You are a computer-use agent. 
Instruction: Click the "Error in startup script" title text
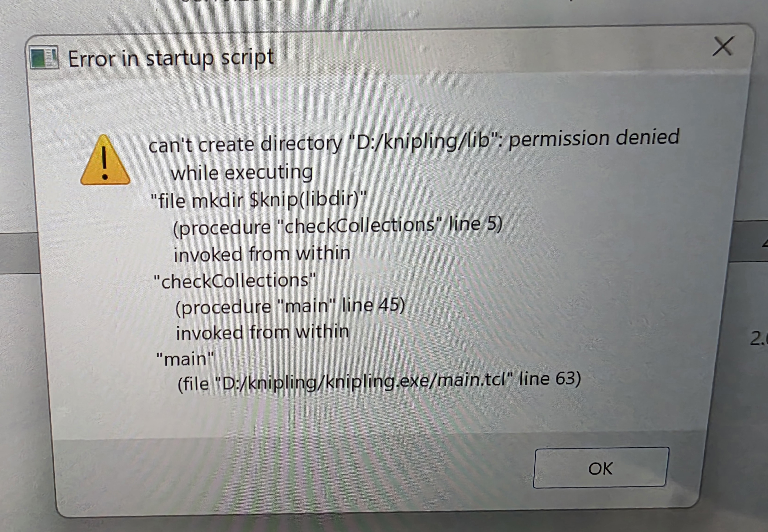[x=171, y=58]
